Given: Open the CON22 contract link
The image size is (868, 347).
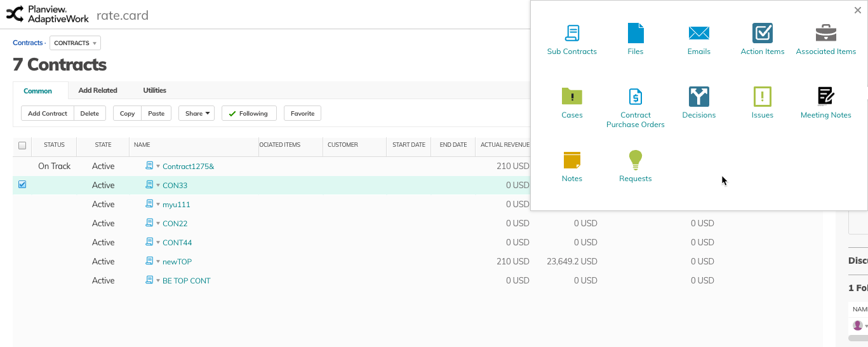Looking at the screenshot, I should coord(175,224).
